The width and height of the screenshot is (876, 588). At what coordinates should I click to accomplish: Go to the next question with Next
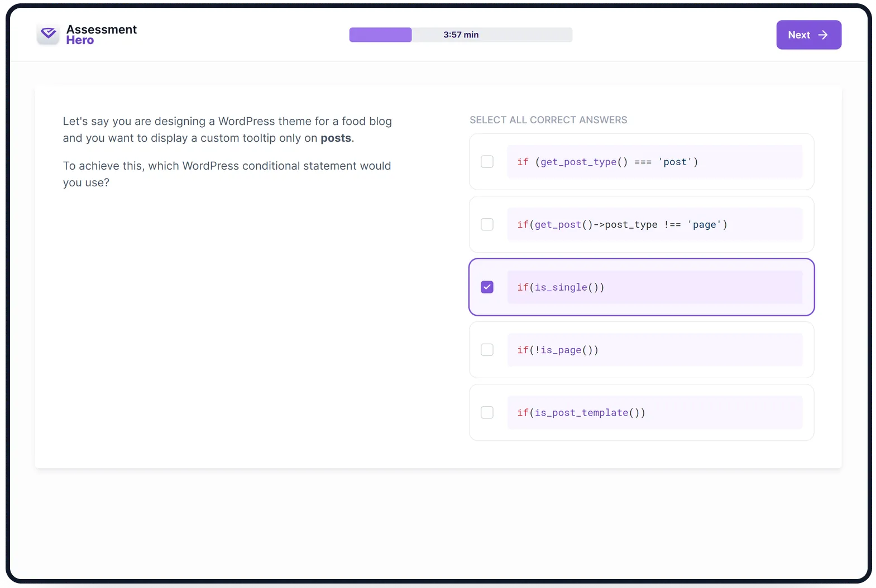pos(808,35)
